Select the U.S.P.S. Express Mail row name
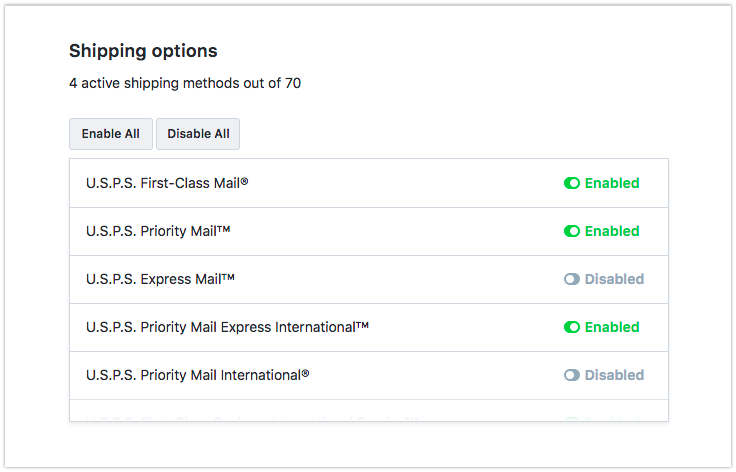This screenshot has height=472, width=736. coord(161,280)
